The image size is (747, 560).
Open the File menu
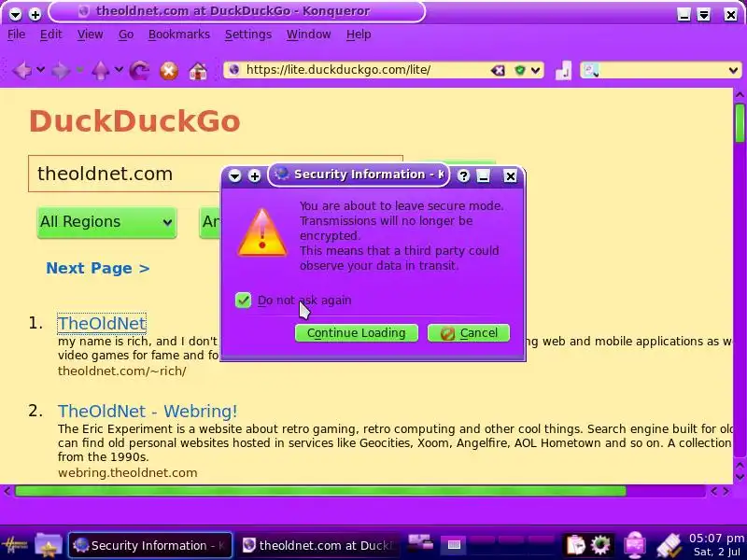[16, 35]
